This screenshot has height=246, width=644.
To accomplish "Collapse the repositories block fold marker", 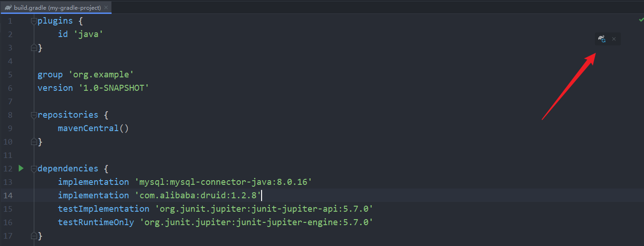I will (33, 115).
